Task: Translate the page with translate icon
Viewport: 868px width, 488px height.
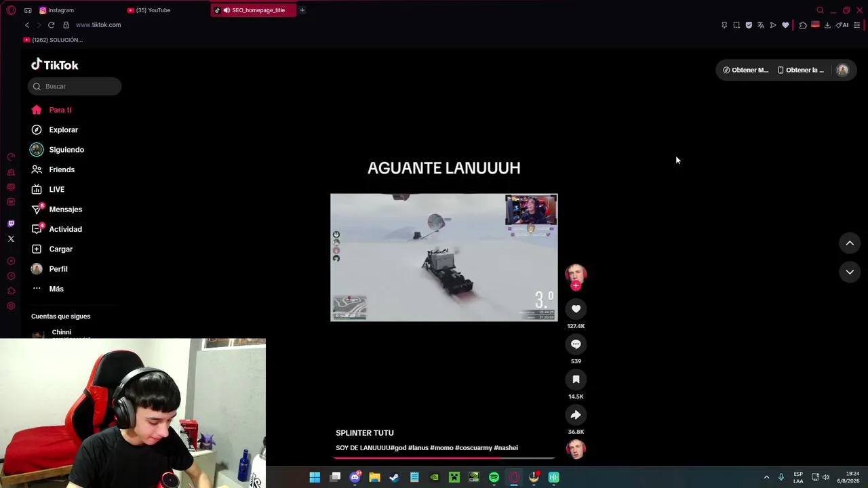Action: pos(761,25)
